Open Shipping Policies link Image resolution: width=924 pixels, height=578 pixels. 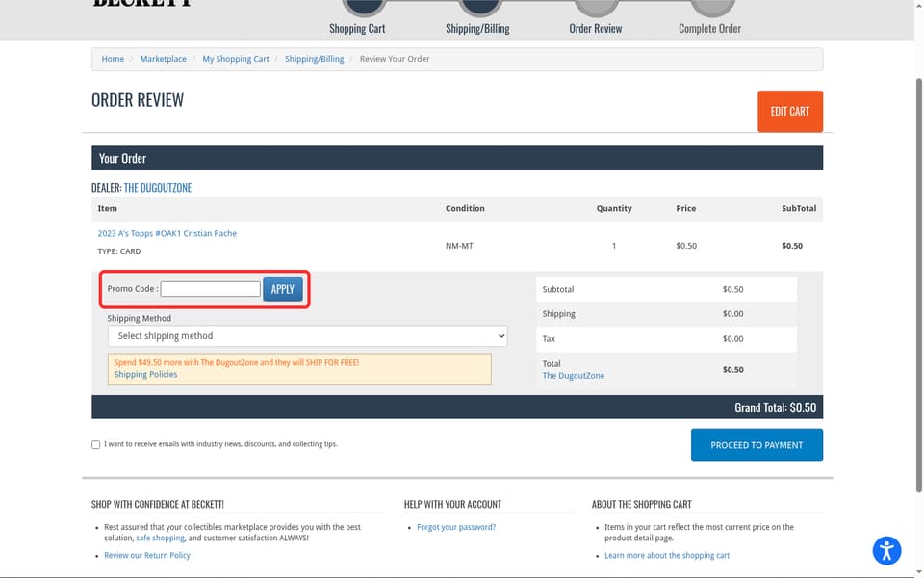point(145,375)
